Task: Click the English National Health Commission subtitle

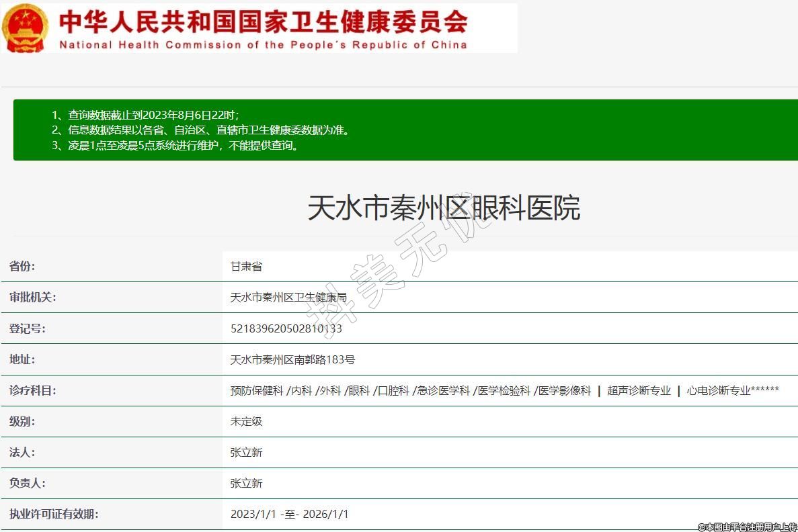Action: coord(263,45)
